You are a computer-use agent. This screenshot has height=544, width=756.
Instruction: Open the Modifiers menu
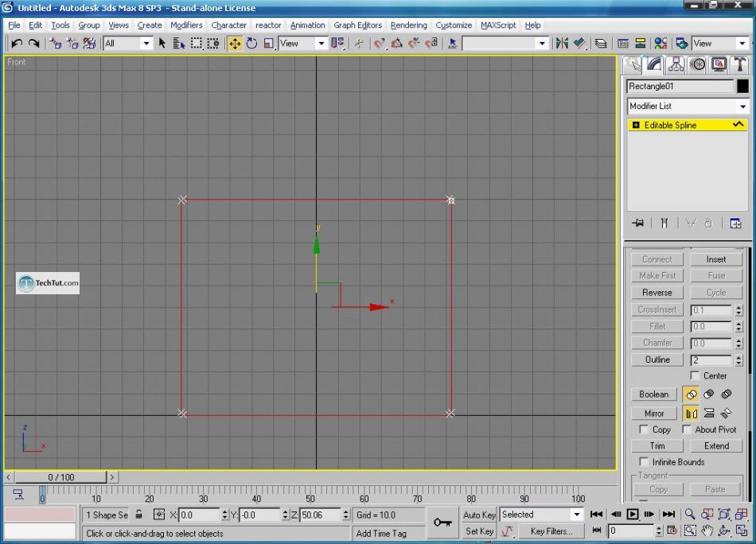[x=186, y=25]
